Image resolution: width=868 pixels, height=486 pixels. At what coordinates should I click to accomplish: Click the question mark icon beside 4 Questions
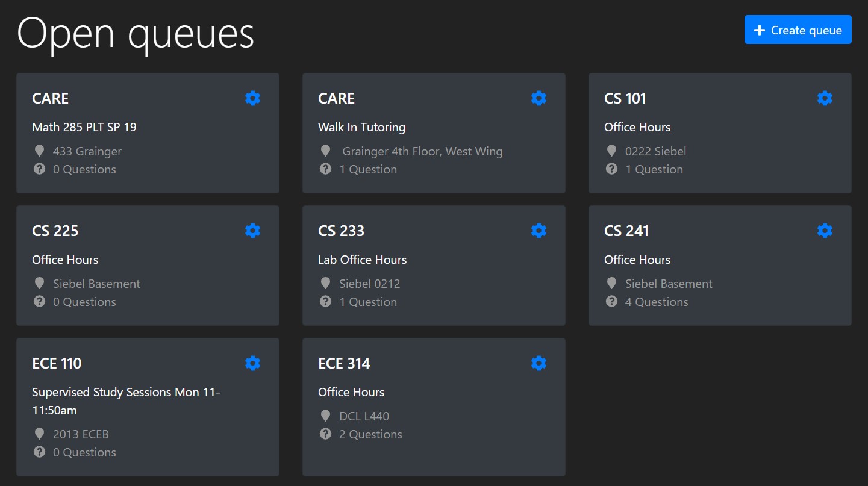point(612,301)
